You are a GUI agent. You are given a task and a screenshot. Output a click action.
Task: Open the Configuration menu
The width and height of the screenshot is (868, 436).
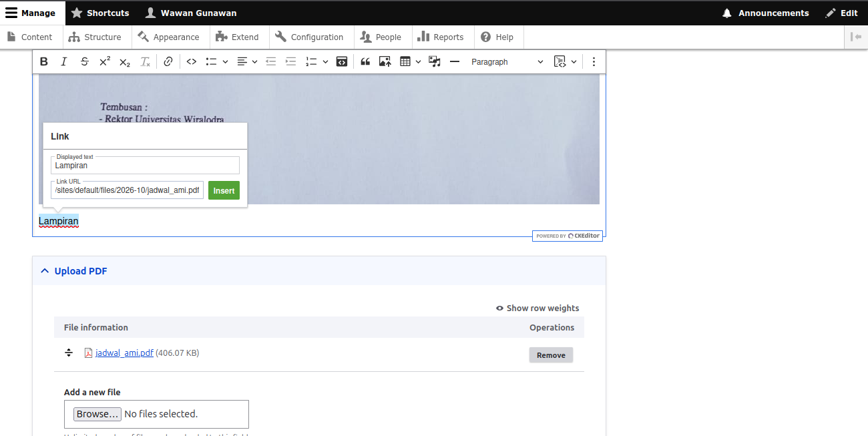310,37
